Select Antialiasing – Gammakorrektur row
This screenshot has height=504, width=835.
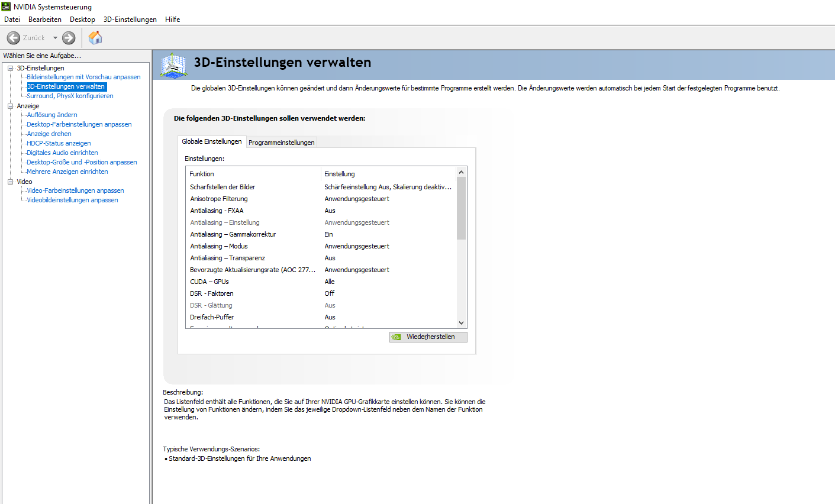[x=321, y=234]
